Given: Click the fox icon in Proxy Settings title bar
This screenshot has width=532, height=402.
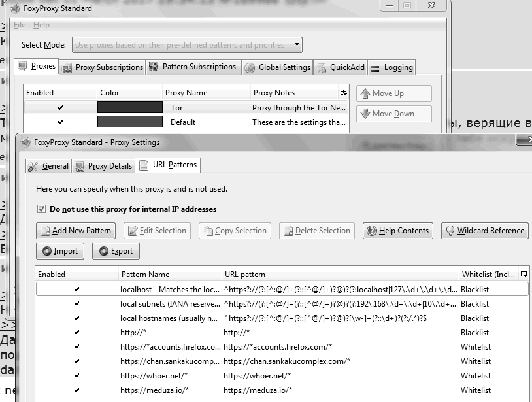Looking at the screenshot, I should coord(25,142).
